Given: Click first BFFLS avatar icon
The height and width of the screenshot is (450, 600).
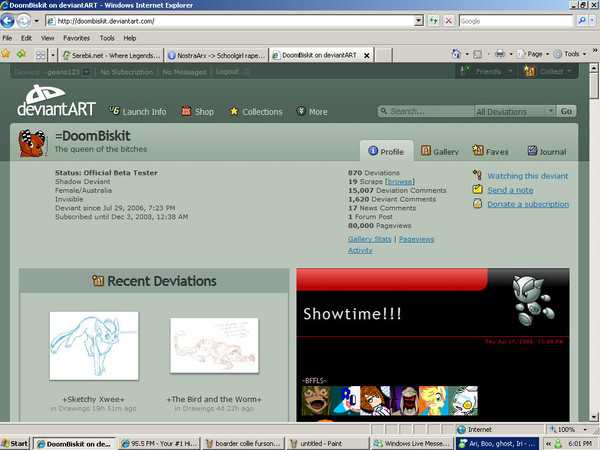Looking at the screenshot, I should [316, 401].
